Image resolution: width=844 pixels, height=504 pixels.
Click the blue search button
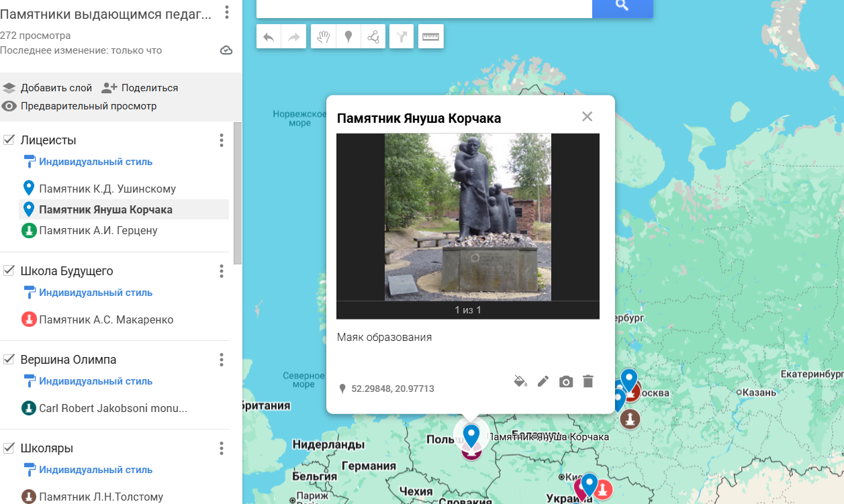tap(622, 6)
